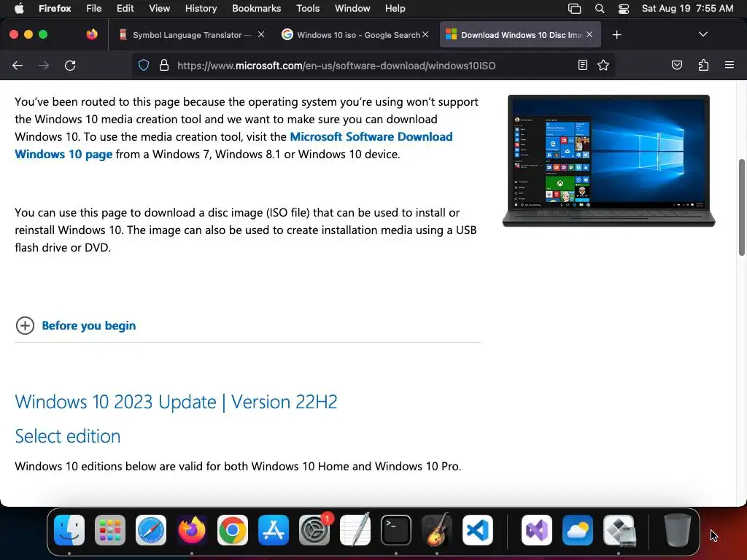Screen dimensions: 747x560
Task: Open Finder from the dock
Action: (x=69, y=530)
